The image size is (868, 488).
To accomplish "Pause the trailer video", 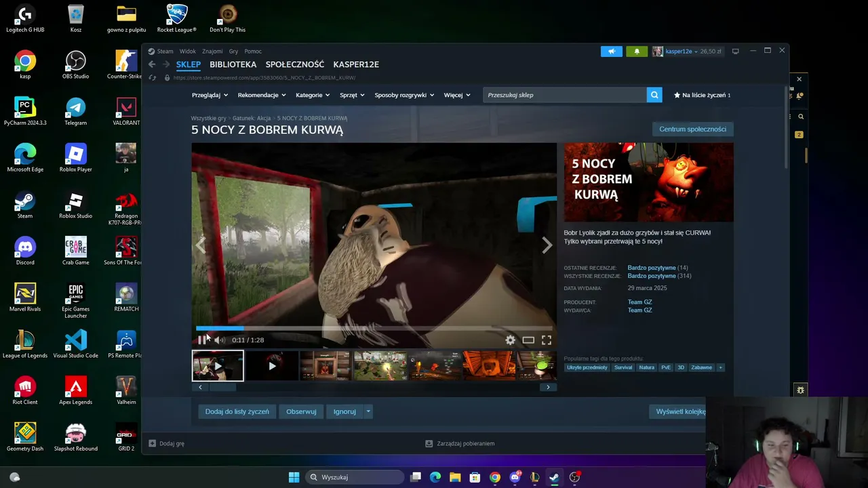I will click(x=202, y=340).
